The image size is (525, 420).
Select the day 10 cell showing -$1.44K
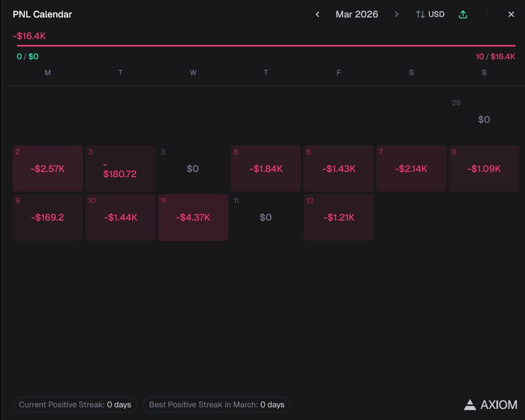121,217
